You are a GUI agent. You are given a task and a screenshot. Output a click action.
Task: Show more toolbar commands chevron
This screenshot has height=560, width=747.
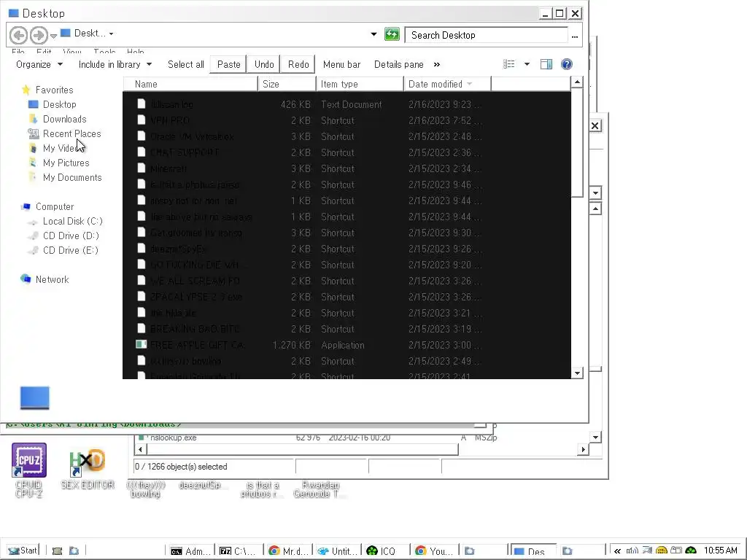pyautogui.click(x=437, y=64)
